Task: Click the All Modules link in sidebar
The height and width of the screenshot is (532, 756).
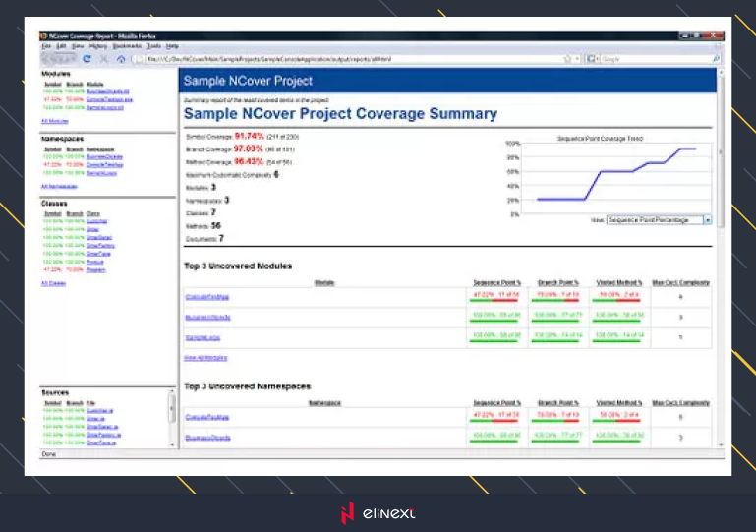Action: [54, 121]
